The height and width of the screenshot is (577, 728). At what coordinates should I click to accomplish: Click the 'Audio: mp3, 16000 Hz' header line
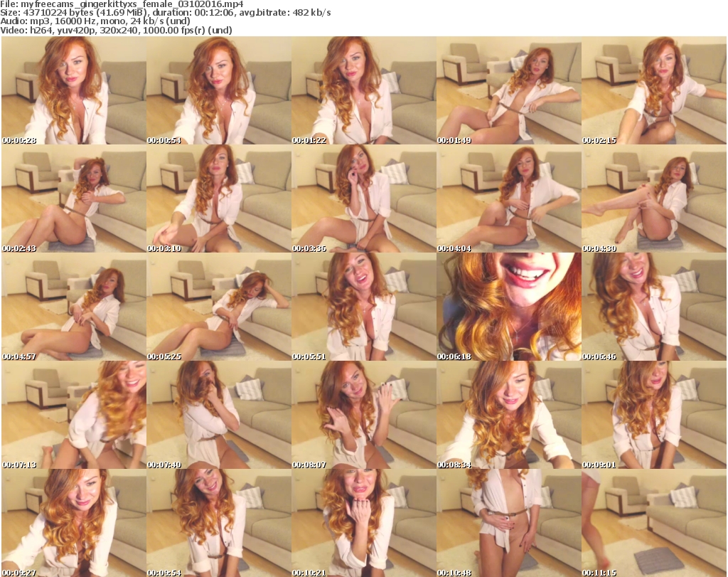(x=95, y=21)
